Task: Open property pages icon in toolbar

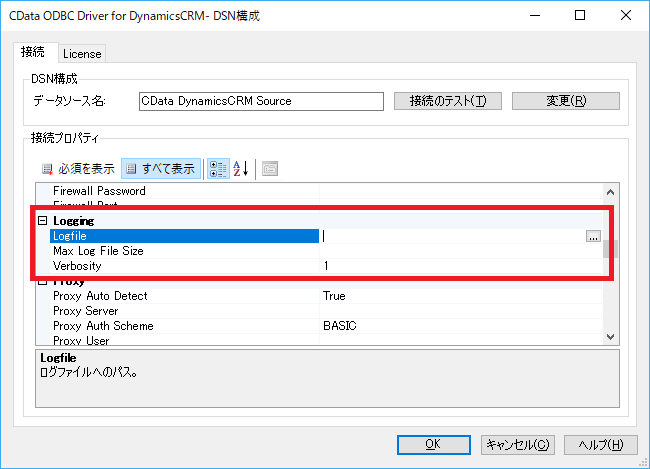Action: 270,169
